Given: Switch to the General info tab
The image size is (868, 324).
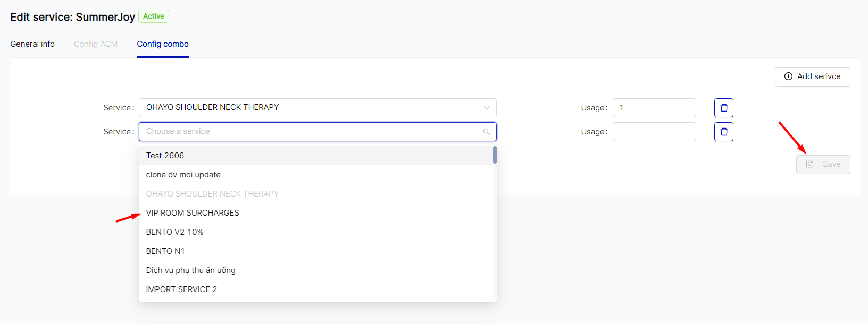Looking at the screenshot, I should pos(32,44).
